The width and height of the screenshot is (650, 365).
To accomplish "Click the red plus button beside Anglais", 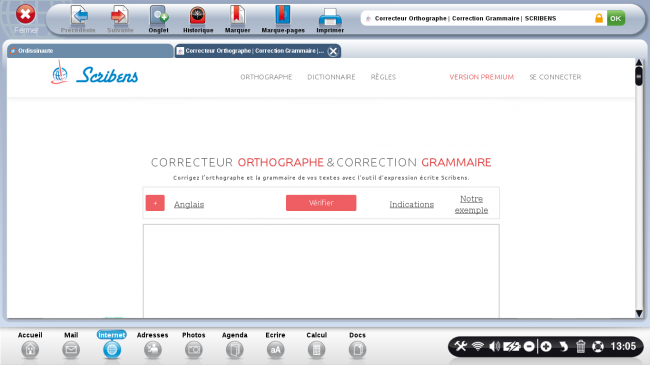I will [x=155, y=203].
